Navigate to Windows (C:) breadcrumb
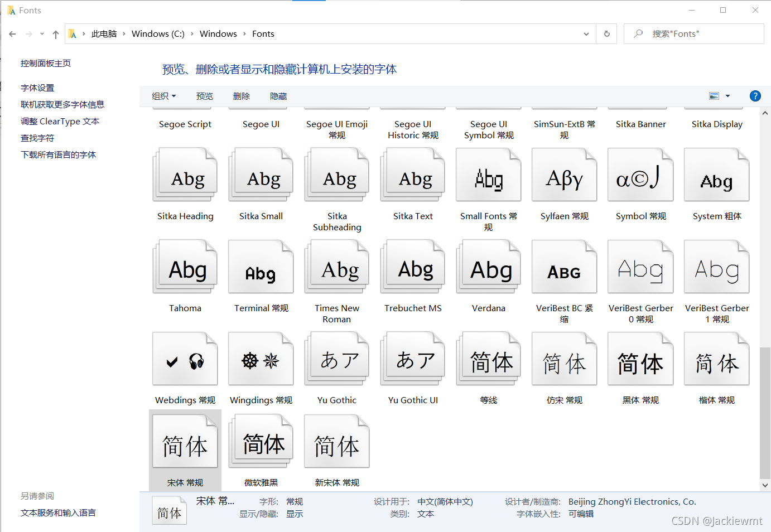The height and width of the screenshot is (532, 771). tap(158, 34)
